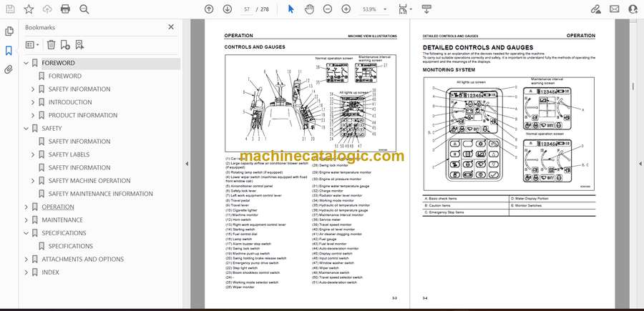Print the document with the printer icon
The width and height of the screenshot is (644, 311).
click(x=65, y=9)
